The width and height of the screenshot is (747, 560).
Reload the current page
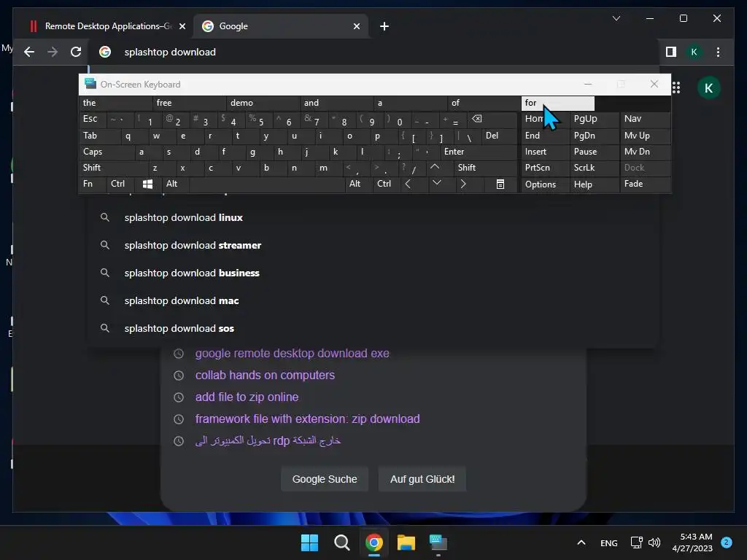pyautogui.click(x=76, y=52)
